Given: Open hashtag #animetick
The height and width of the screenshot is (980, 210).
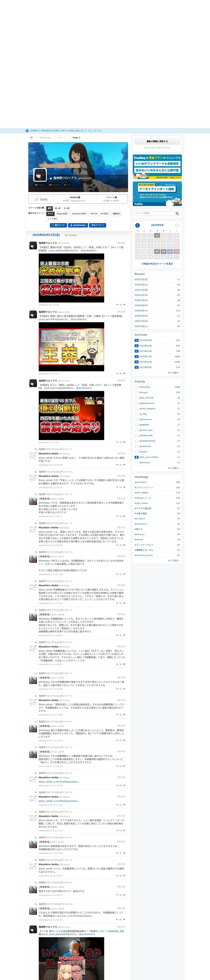Looking at the screenshot, I should 140,482.
